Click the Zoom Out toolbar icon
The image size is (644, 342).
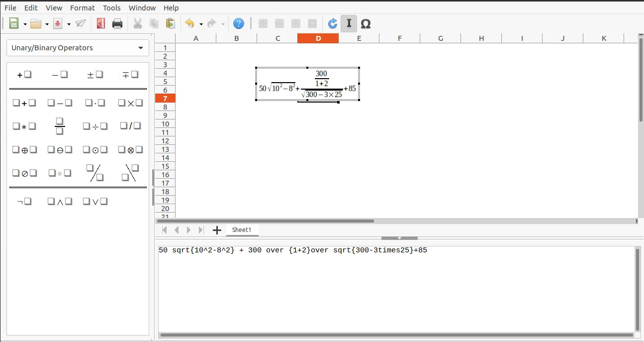pyautogui.click(x=279, y=23)
